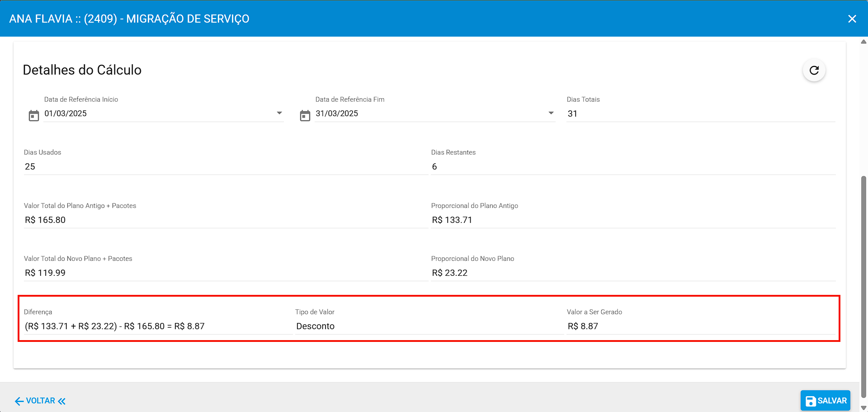Click the Tipo de Valor field Desconto
Screen dimensions: 868x412
point(429,327)
